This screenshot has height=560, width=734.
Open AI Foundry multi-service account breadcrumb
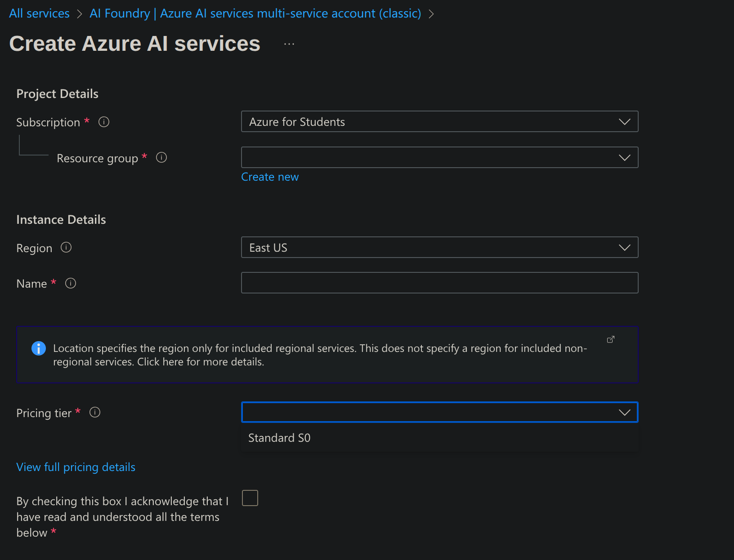[255, 13]
